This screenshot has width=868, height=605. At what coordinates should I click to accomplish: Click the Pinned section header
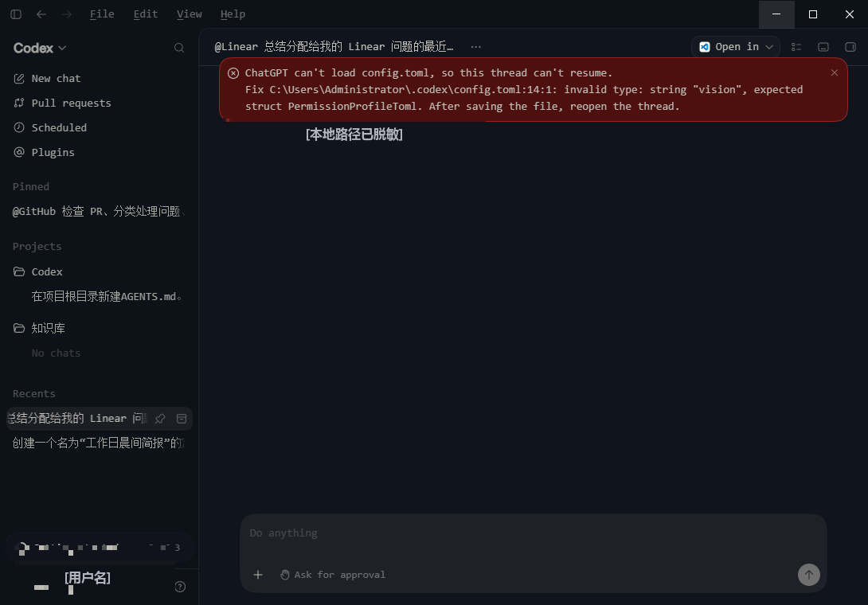31,187
